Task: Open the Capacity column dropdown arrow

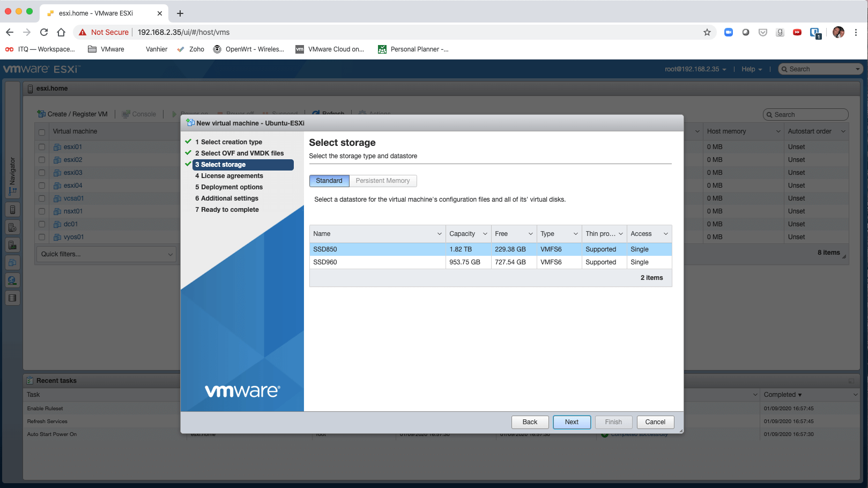Action: [485, 234]
